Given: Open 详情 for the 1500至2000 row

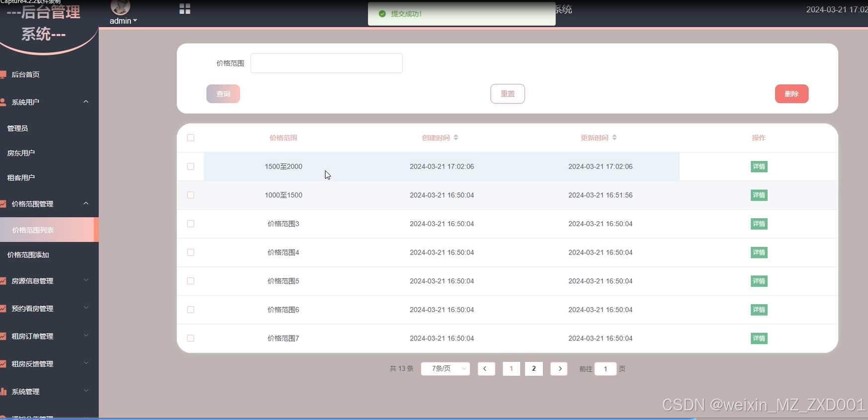Looking at the screenshot, I should click(x=759, y=167).
